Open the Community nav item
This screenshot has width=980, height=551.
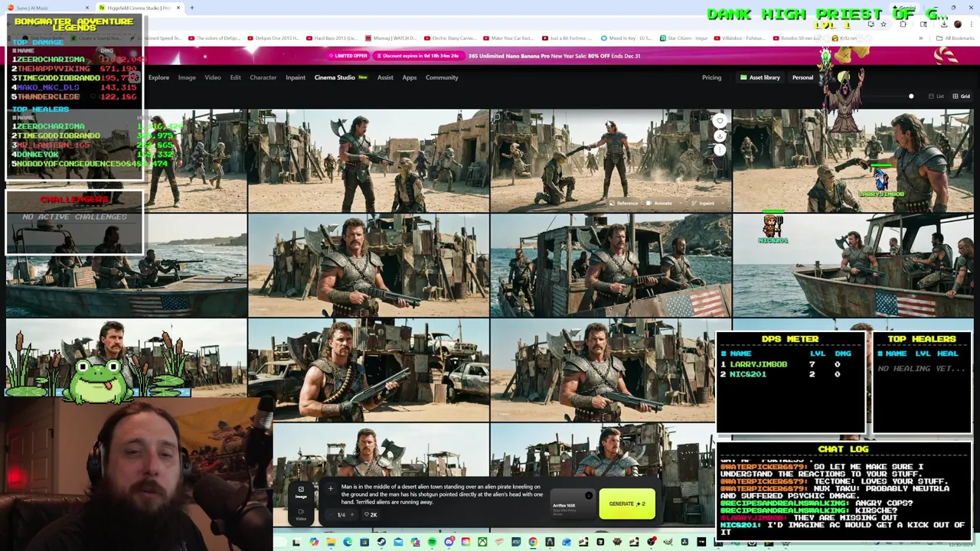[x=442, y=77]
